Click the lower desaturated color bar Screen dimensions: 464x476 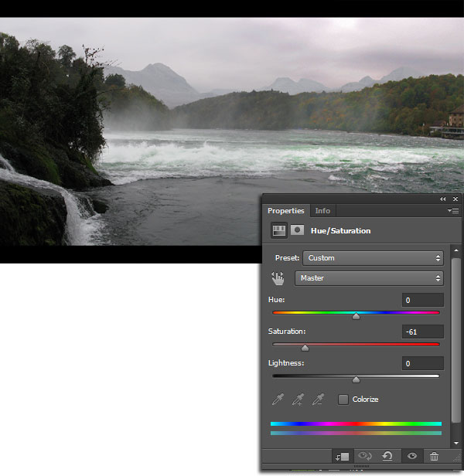(x=356, y=433)
